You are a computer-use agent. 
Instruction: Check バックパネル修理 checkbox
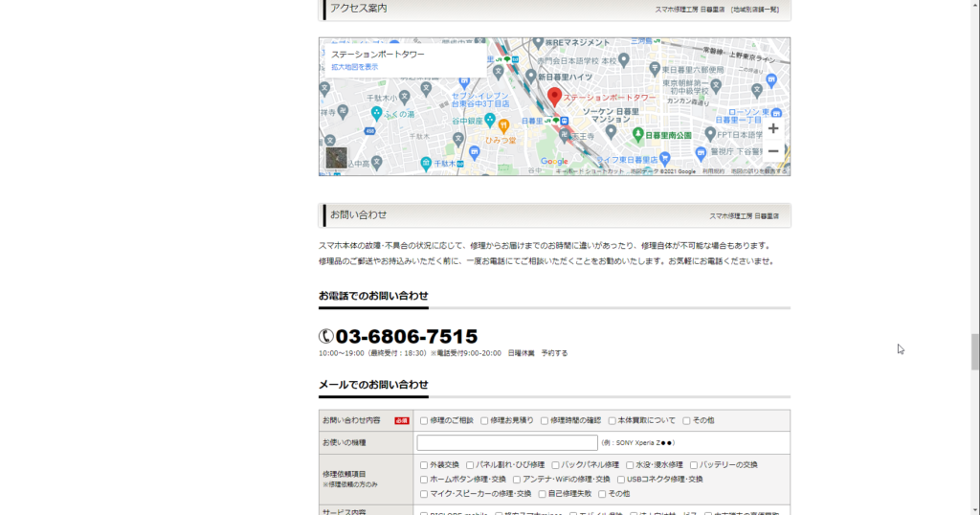[x=555, y=465]
